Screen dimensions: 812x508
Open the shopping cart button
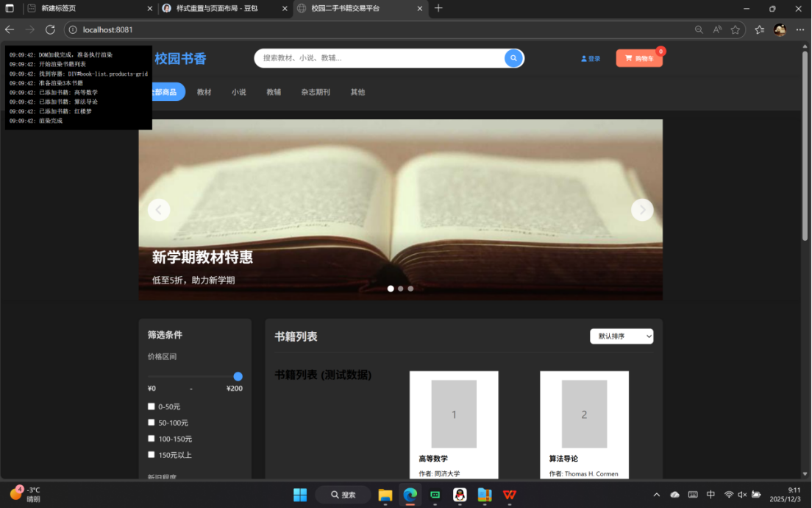(639, 58)
